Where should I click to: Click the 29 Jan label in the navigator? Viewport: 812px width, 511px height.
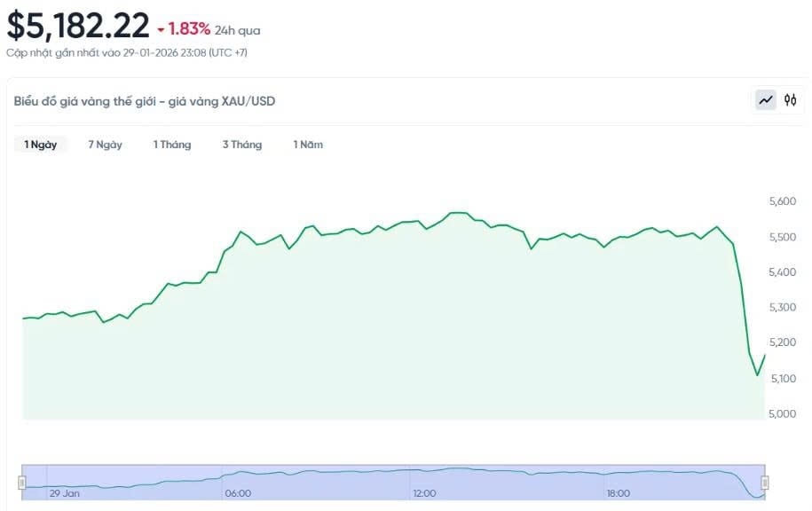65,493
